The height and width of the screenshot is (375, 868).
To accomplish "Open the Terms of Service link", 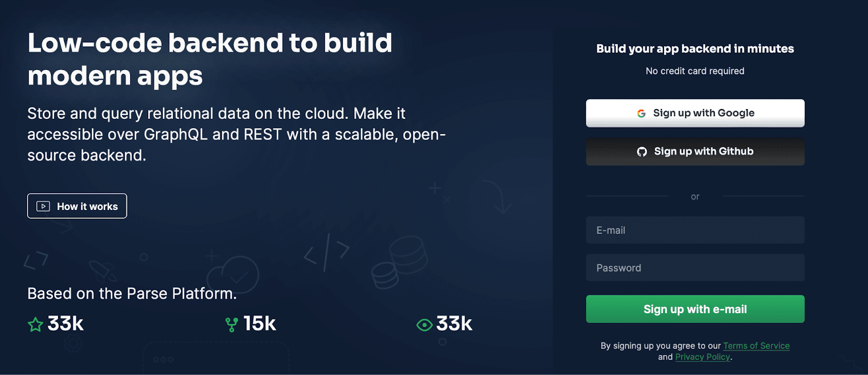I will 756,346.
